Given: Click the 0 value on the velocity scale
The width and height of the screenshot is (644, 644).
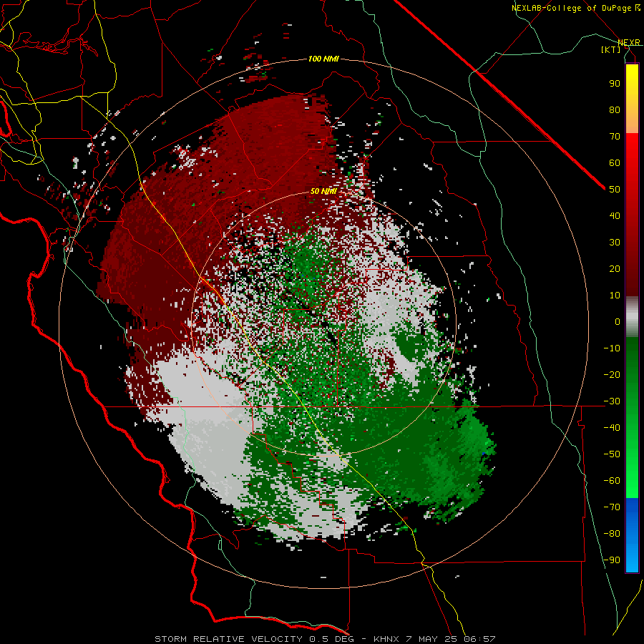Looking at the screenshot, I should [x=618, y=321].
